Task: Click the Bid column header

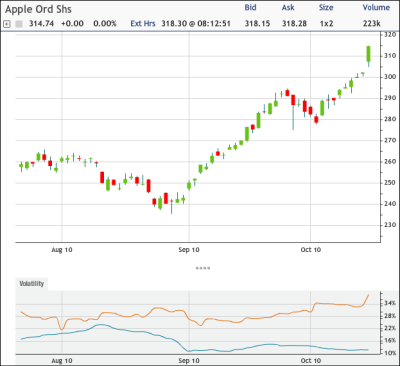Action: (x=250, y=7)
